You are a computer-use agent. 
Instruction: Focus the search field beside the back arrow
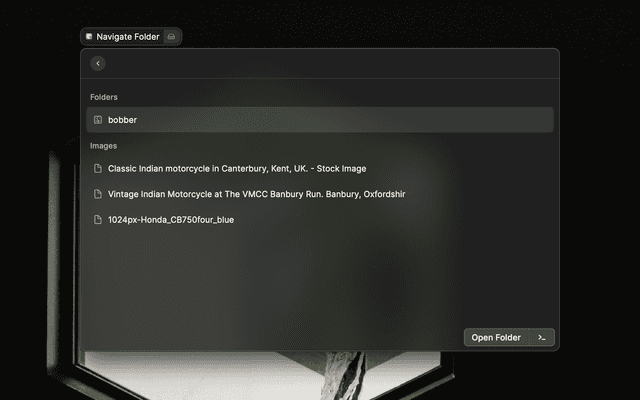320,64
